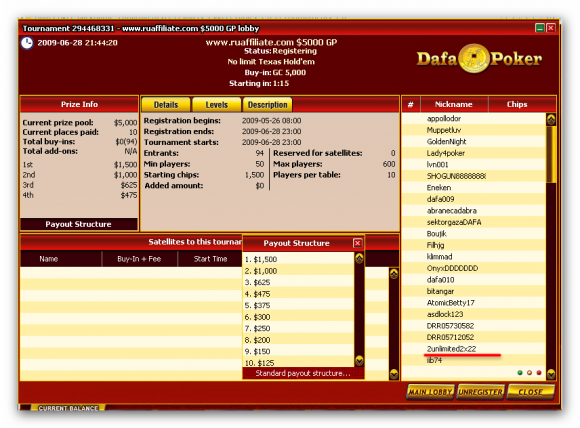
Task: Open the Details tab
Action: pyautogui.click(x=166, y=105)
